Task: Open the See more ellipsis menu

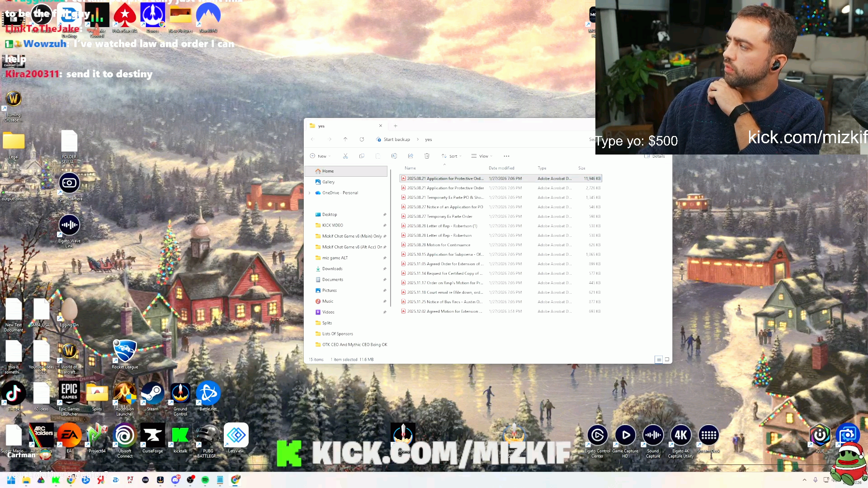Action: click(x=506, y=156)
